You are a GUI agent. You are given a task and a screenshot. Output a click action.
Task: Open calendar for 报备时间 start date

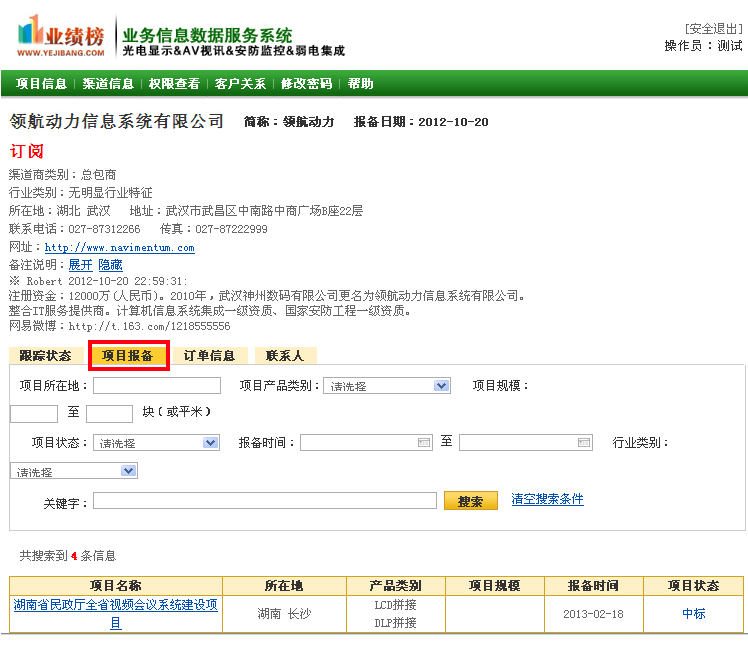[x=424, y=443]
